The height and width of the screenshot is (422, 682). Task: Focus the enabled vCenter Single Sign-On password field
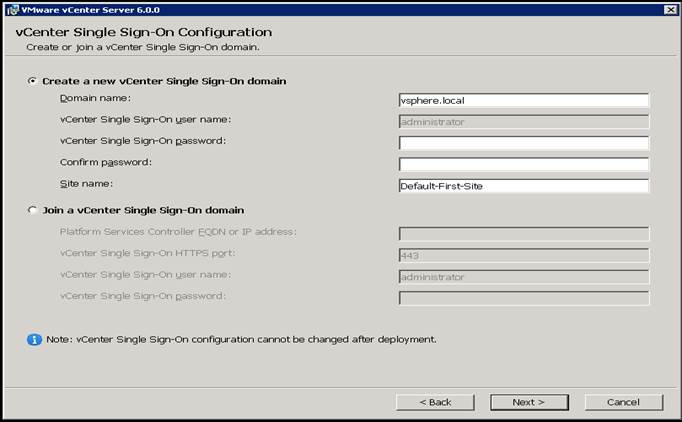pos(524,143)
